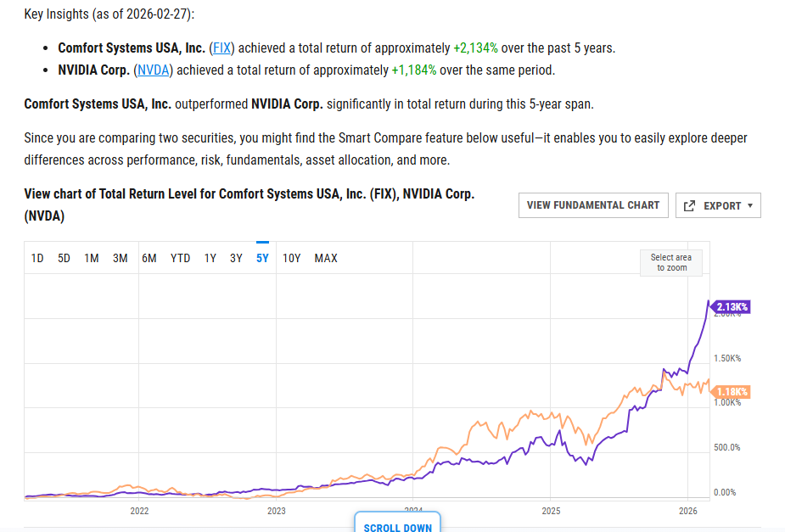Show the 1Y chart range
Screen dimensions: 785x532
coord(210,258)
